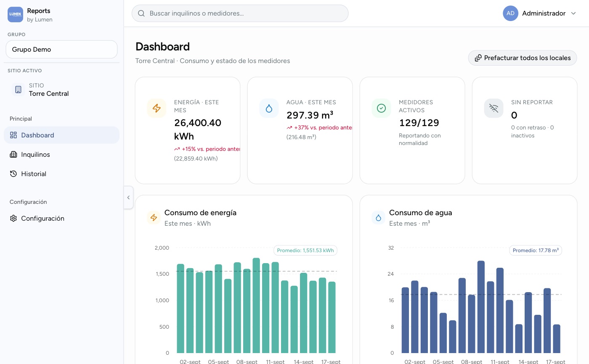This screenshot has width=589, height=364.
Task: Focus the Buscar inquilinos o medidores search field
Action: click(x=240, y=13)
